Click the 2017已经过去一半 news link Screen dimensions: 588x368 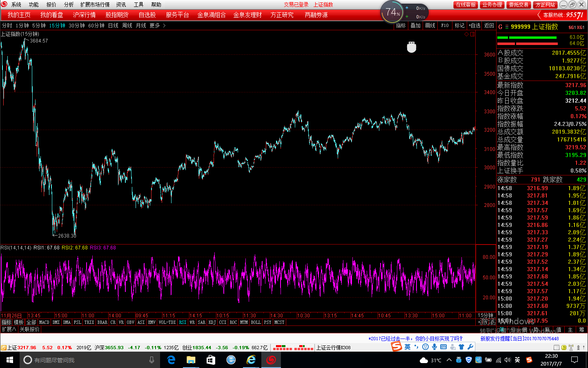click(415, 339)
